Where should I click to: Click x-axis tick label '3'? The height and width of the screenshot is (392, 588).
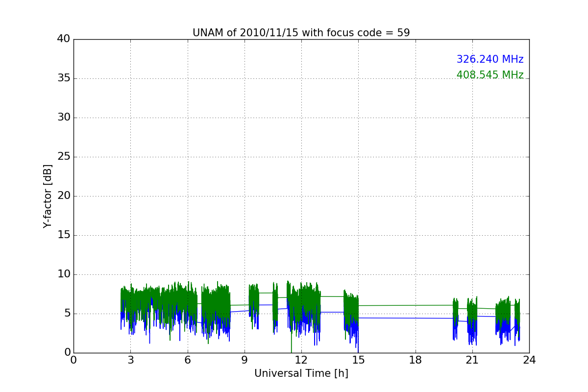click(130, 360)
